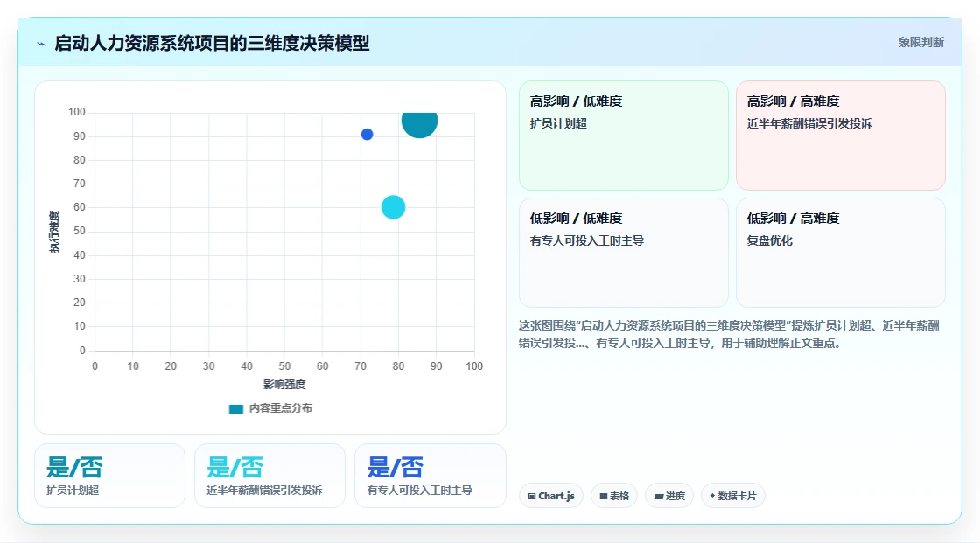Click the cyan bubble near 60
Viewport: 980px width, 543px height.
393,207
